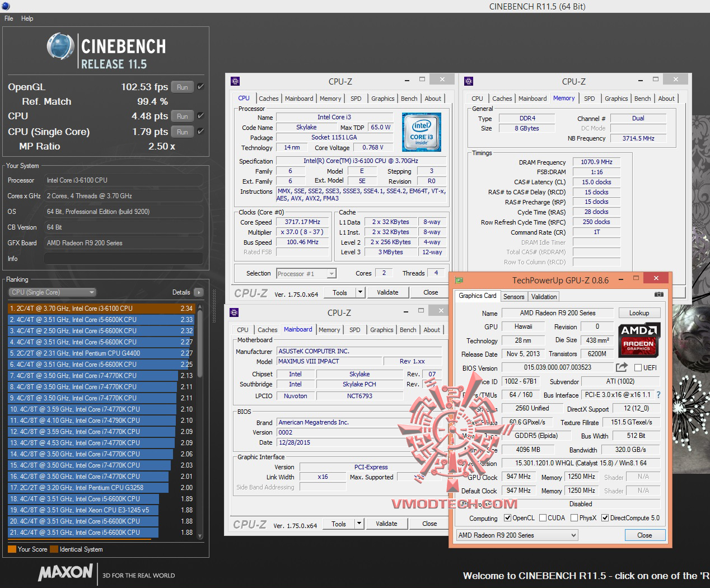Open the Processor #1 selection dropdown

pyautogui.click(x=306, y=273)
